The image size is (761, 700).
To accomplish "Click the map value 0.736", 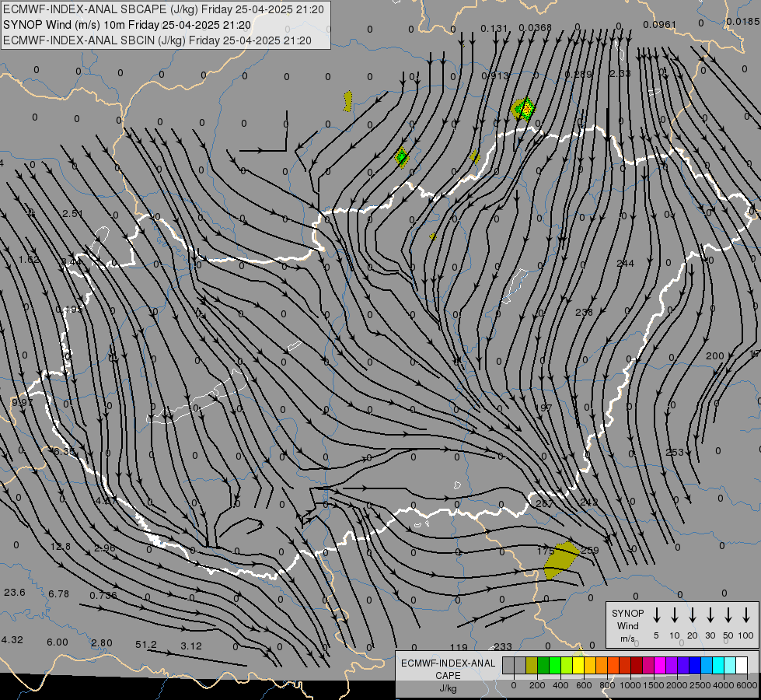I will (x=103, y=595).
